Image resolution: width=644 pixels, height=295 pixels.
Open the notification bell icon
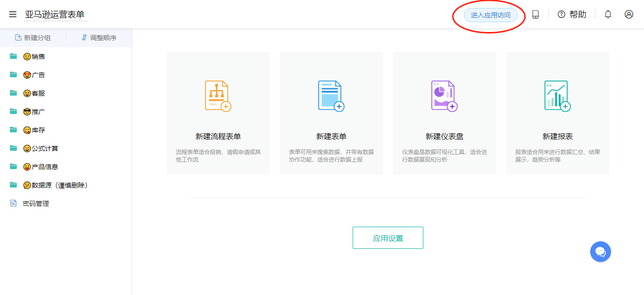click(608, 15)
